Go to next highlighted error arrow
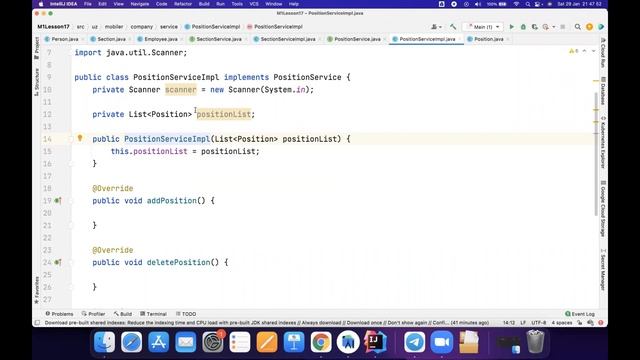 [593, 51]
